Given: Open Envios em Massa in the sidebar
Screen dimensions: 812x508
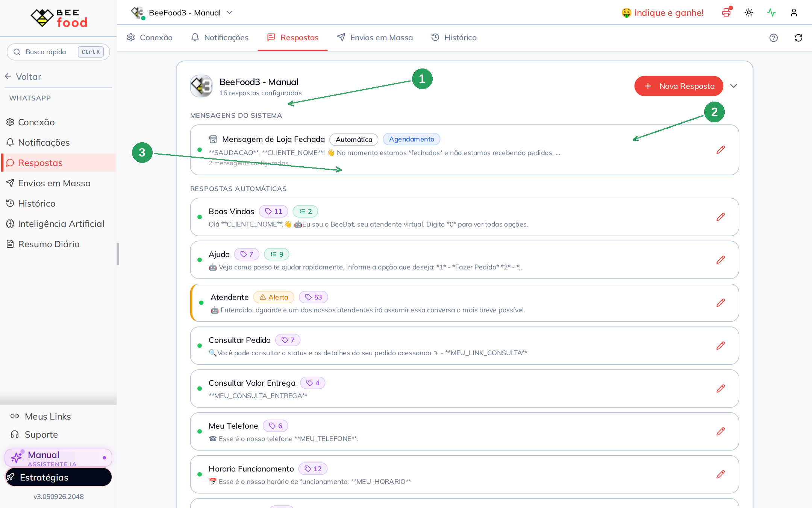Looking at the screenshot, I should tap(59, 183).
